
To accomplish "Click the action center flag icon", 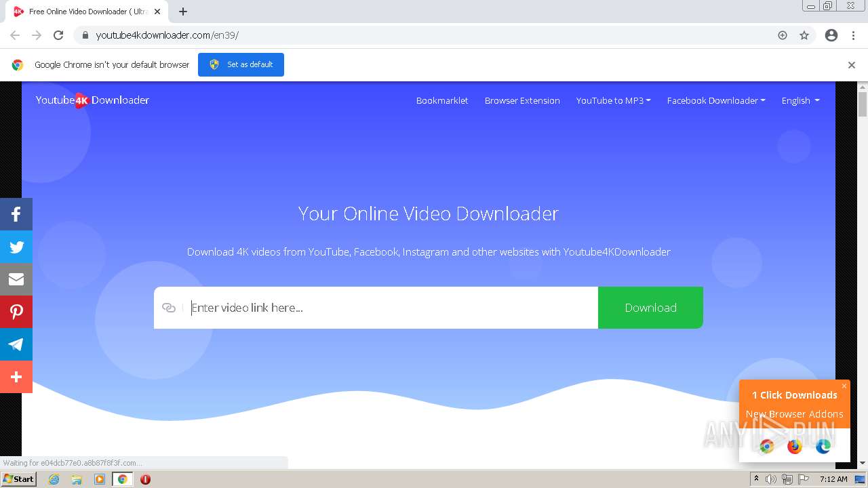I will coord(804,479).
